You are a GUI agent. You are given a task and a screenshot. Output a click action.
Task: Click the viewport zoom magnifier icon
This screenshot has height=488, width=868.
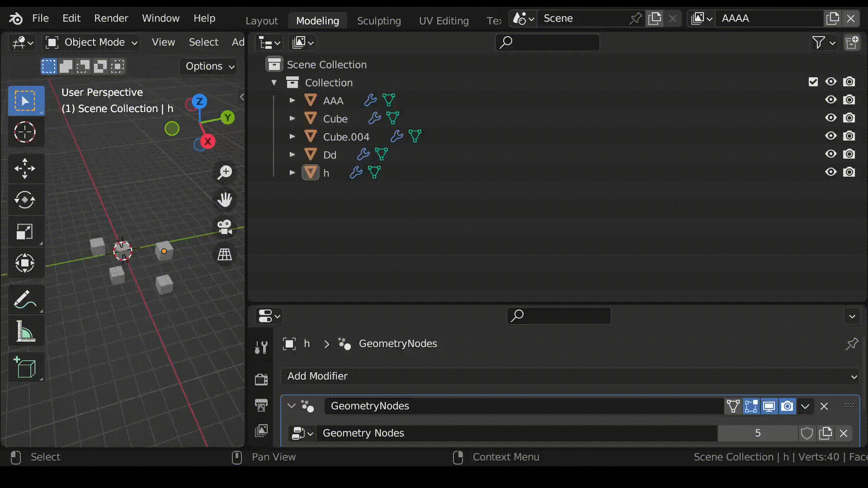(225, 172)
